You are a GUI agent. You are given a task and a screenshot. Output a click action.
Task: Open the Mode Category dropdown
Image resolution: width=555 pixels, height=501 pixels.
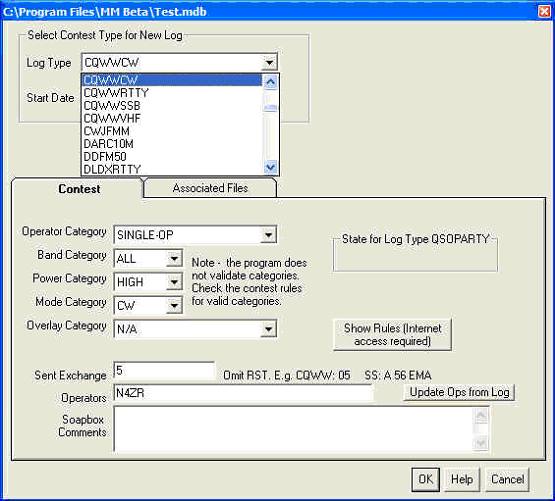point(174,306)
